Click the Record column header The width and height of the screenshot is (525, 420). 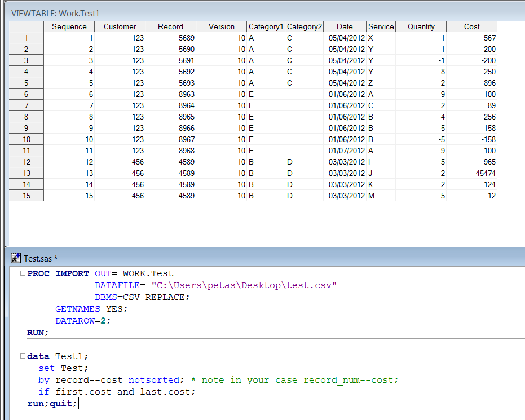pyautogui.click(x=170, y=26)
